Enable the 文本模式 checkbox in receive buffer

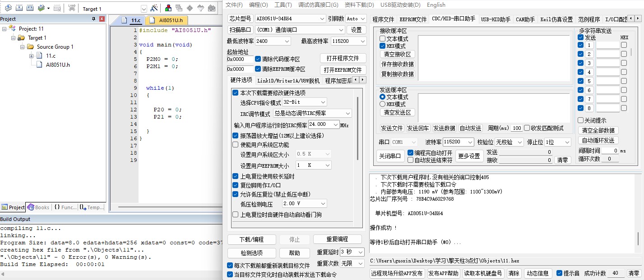click(382, 39)
